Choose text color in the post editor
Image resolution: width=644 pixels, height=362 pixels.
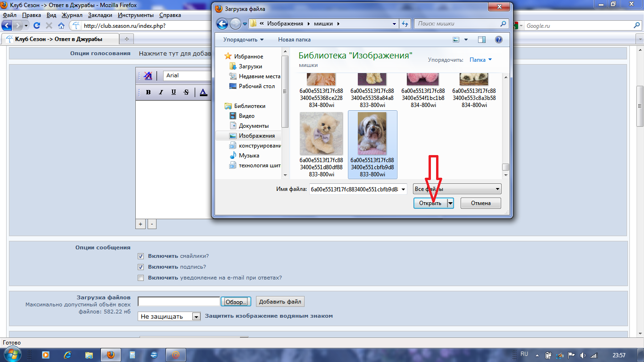point(203,92)
